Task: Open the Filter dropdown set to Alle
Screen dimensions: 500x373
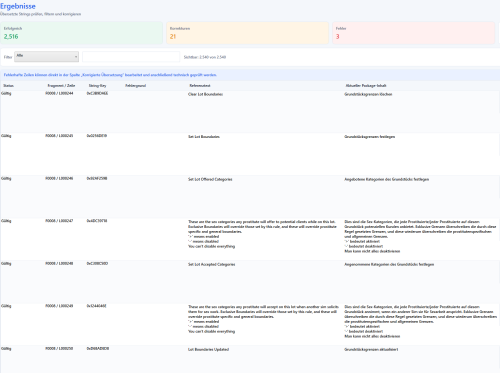Action: click(x=46, y=57)
